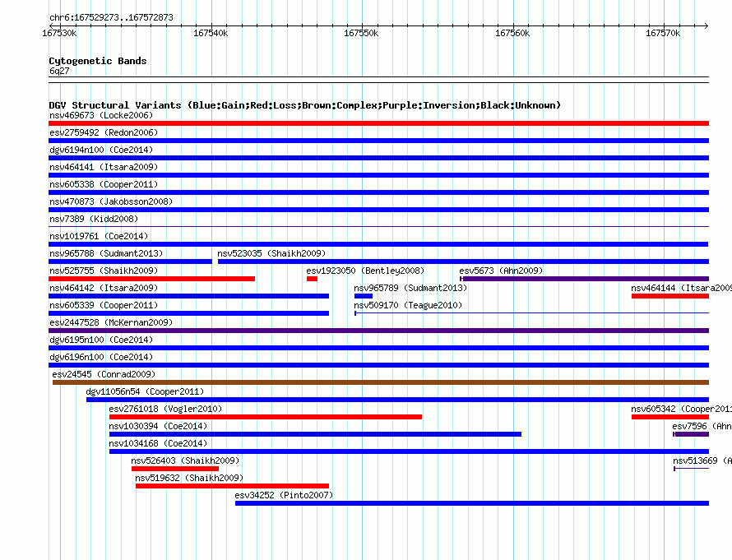Click the blue nsv1030394 gain bar

click(x=315, y=434)
